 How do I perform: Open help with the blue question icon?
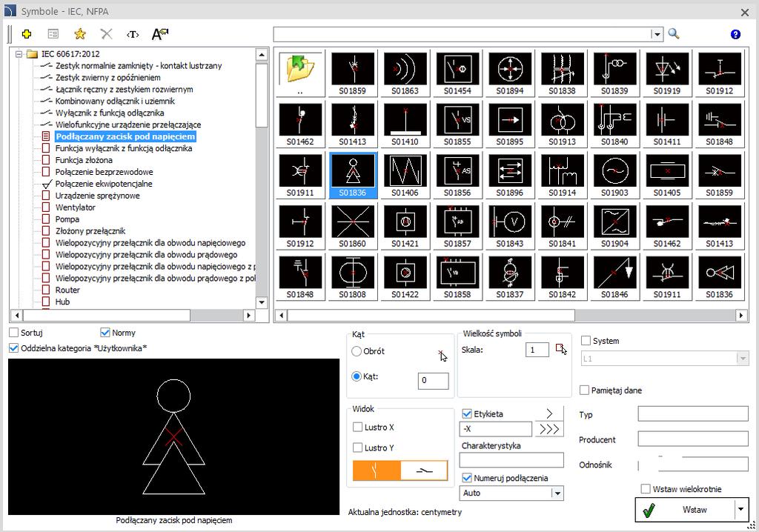735,34
